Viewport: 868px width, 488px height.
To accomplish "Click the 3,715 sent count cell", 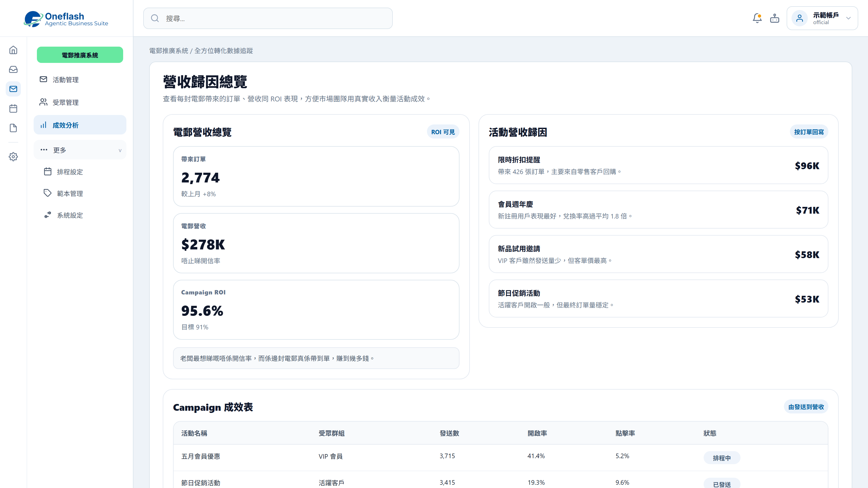I will tap(447, 456).
